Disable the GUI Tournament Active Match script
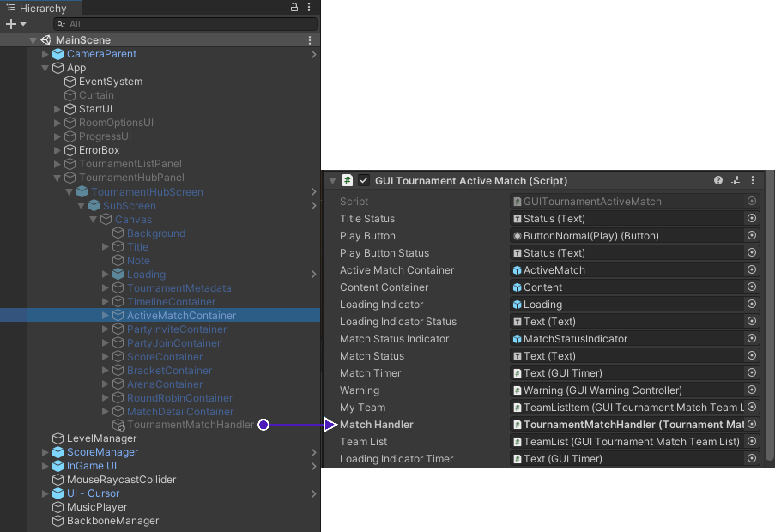This screenshot has width=775, height=532. coord(364,181)
